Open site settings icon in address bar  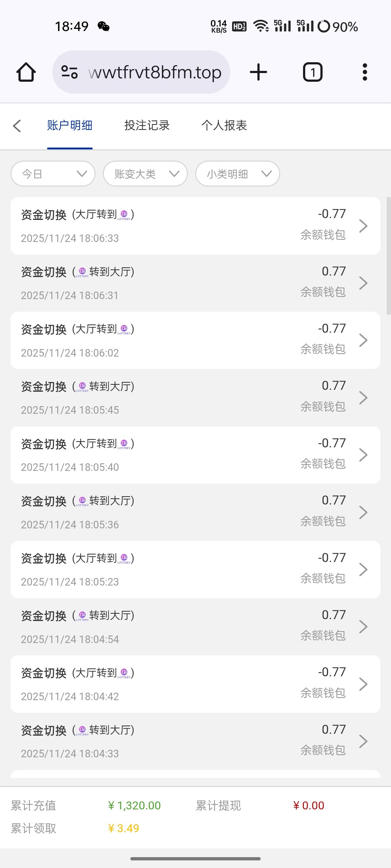(x=70, y=72)
